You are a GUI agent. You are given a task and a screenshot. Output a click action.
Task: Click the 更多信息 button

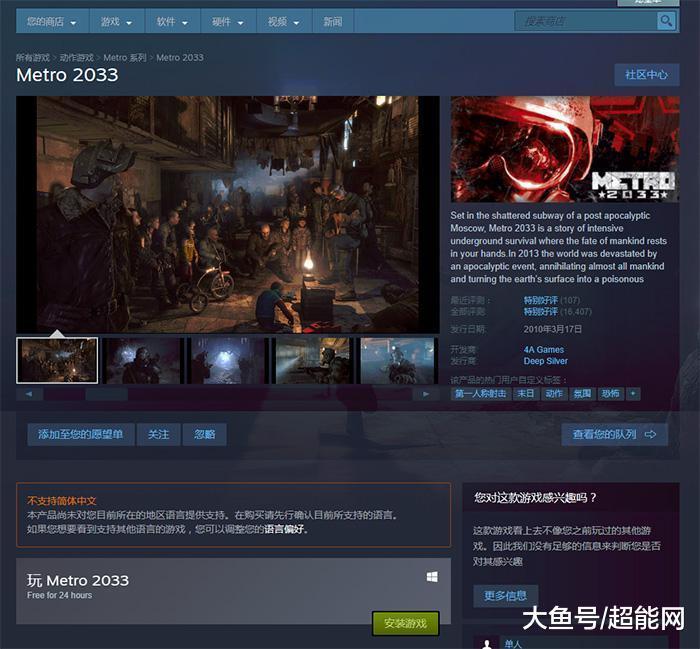click(x=505, y=595)
